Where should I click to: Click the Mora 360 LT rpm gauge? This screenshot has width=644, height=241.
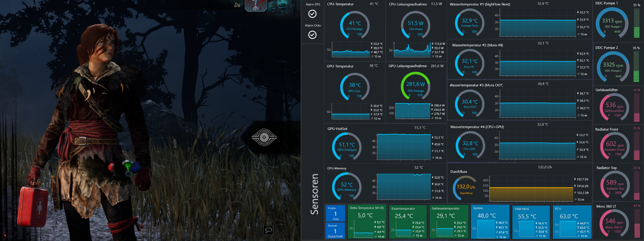click(615, 223)
